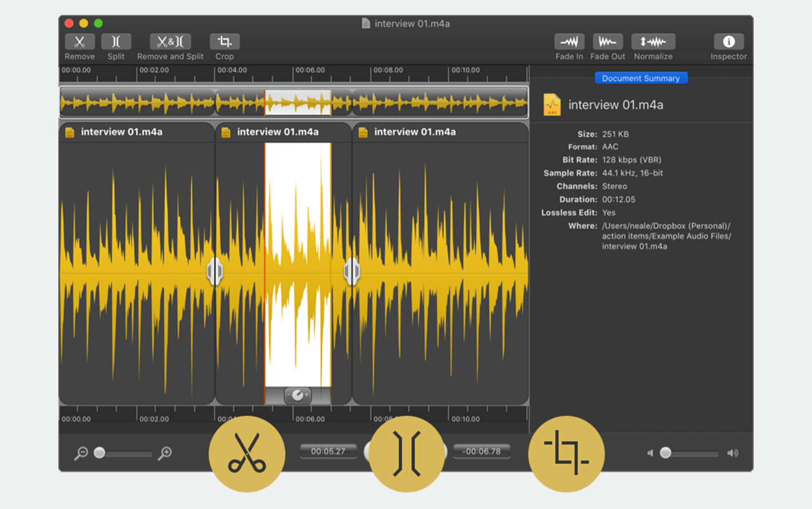Click the remaining time display -00:06.78
This screenshot has height=509, width=812.
coord(481,451)
